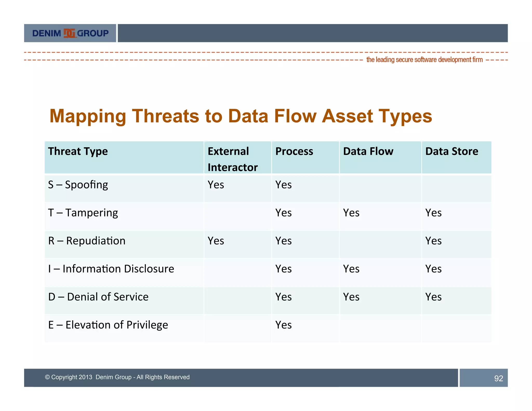Screen dimensions: 532x411
Task: Select the S – Spoofing row label
Action: click(x=78, y=185)
